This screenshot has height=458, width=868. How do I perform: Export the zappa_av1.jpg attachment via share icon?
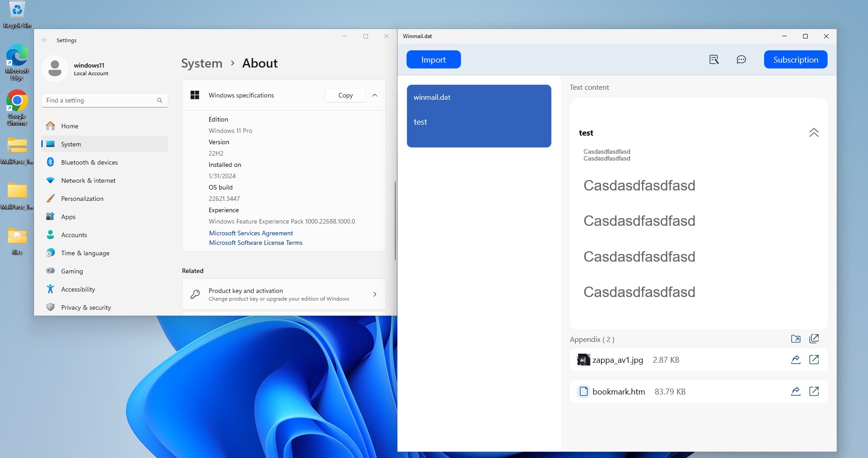point(795,360)
